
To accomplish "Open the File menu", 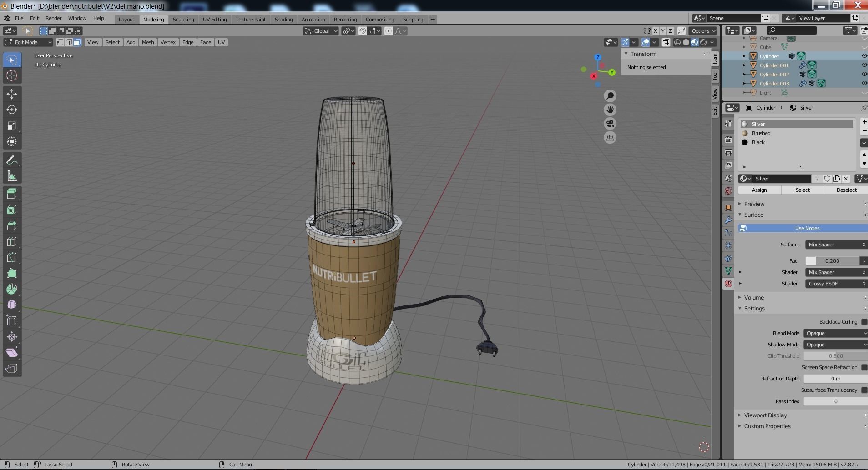I will coord(19,18).
